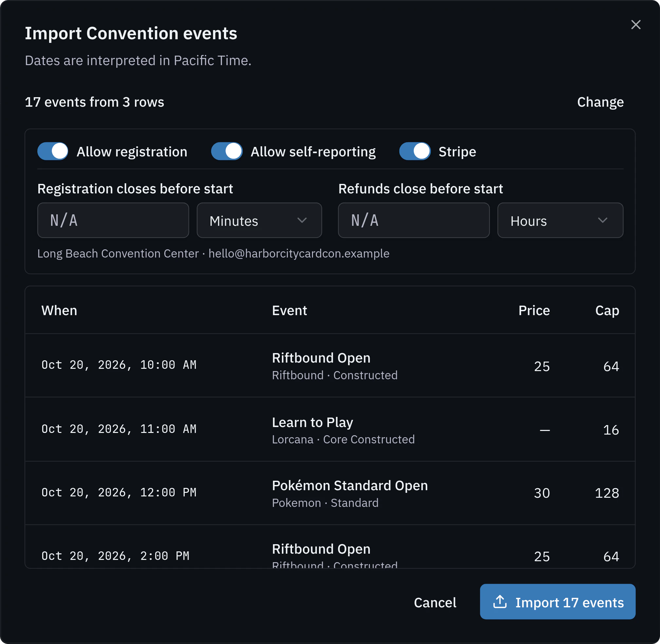Click Import 17 events button
Screen dimensions: 660x644
click(x=558, y=602)
